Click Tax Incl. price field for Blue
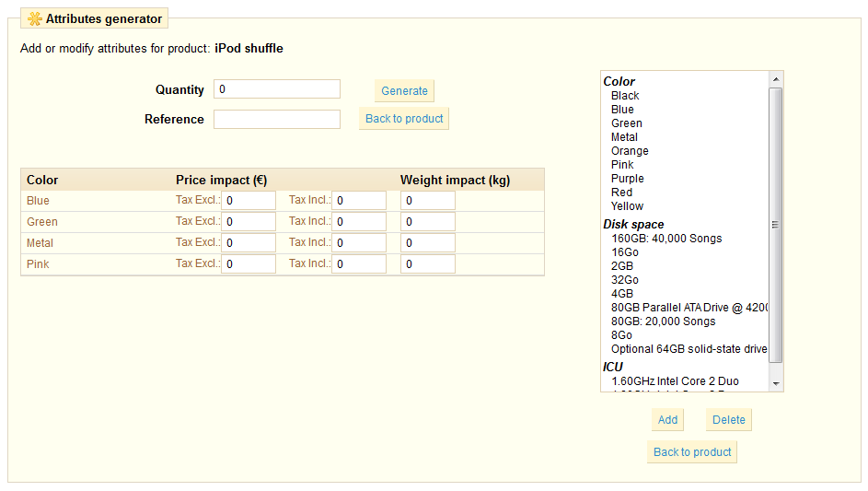868x491 pixels. coord(359,201)
